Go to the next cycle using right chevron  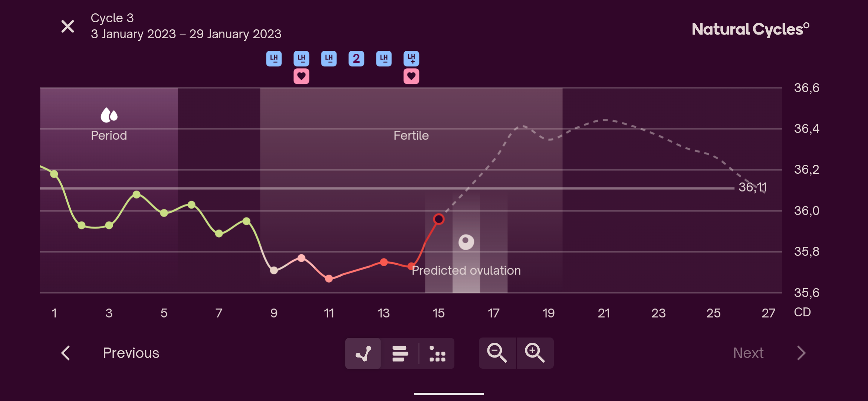click(801, 353)
